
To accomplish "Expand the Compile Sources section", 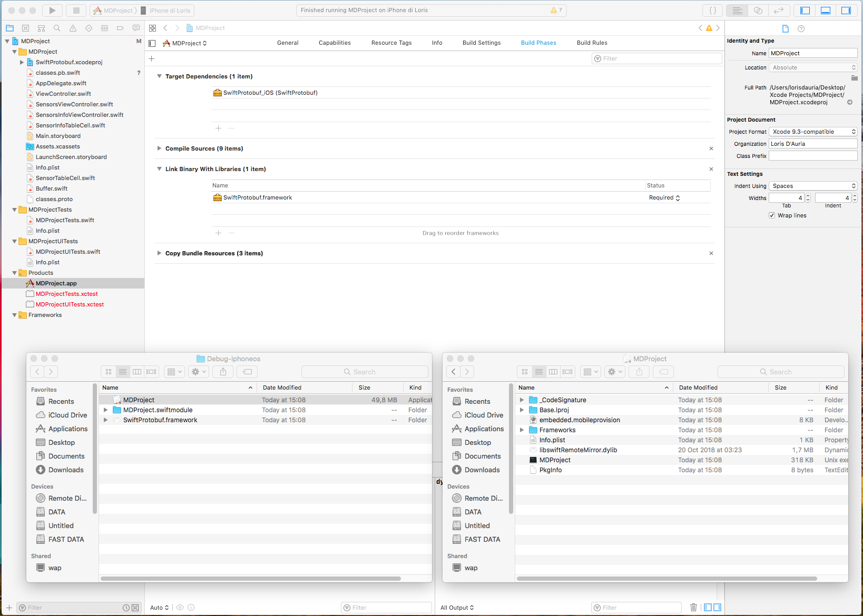I will coord(160,148).
